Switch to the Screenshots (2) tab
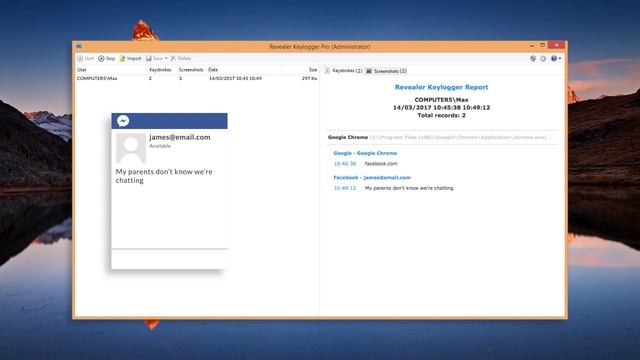The height and width of the screenshot is (360, 640). (386, 71)
